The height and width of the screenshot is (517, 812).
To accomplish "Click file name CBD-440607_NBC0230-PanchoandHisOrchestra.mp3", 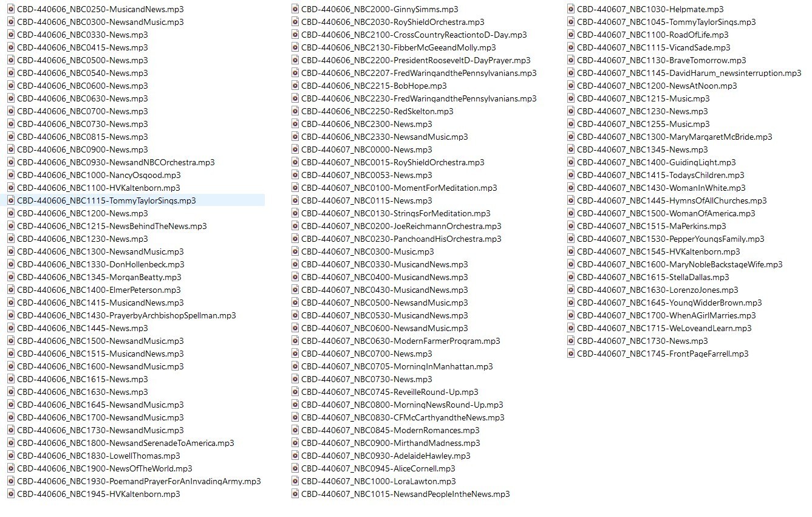I will (x=401, y=239).
